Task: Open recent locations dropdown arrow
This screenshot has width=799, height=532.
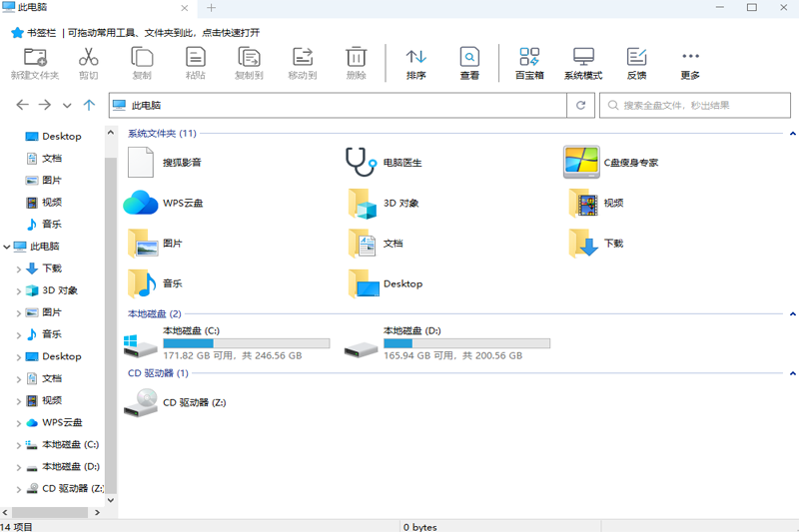Action: (x=67, y=105)
